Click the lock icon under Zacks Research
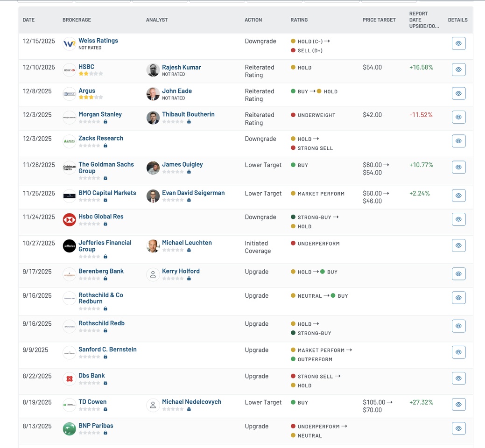Viewport: 485px width, 448px height. coord(105,146)
